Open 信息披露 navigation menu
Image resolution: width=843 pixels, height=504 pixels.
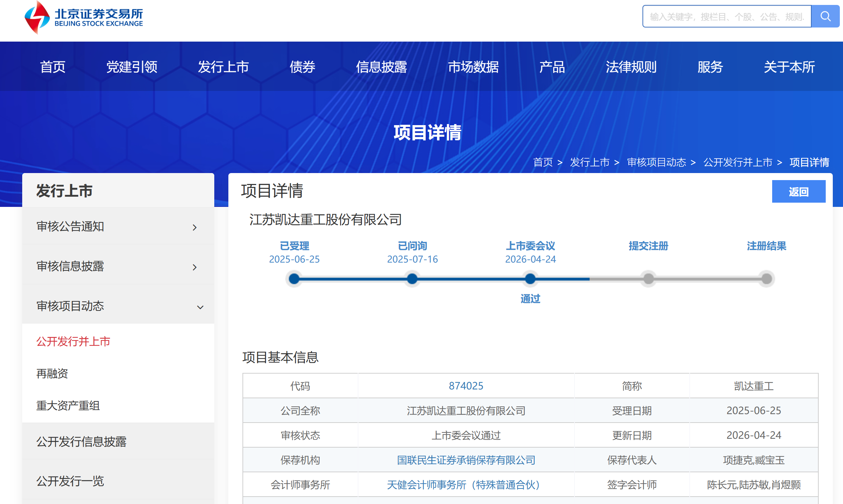point(381,67)
